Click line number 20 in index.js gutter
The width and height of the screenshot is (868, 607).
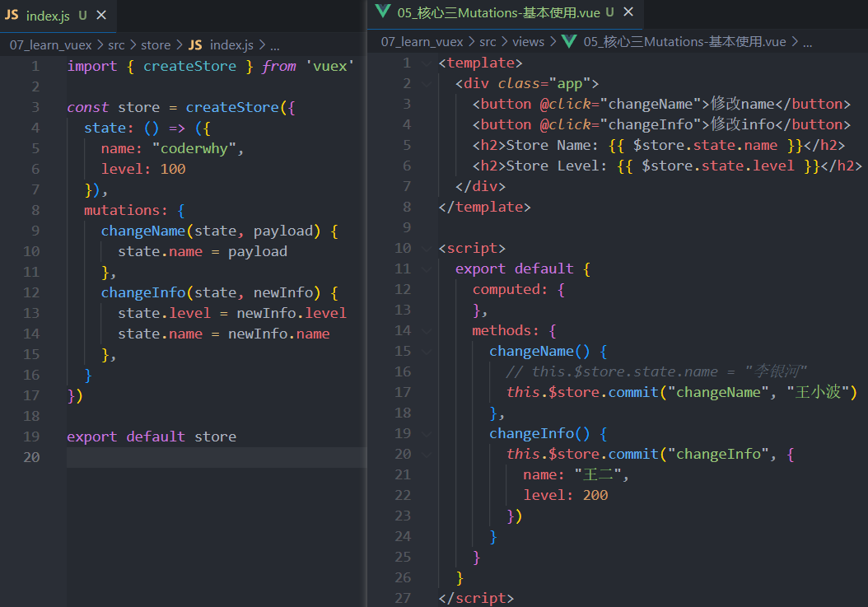(31, 457)
